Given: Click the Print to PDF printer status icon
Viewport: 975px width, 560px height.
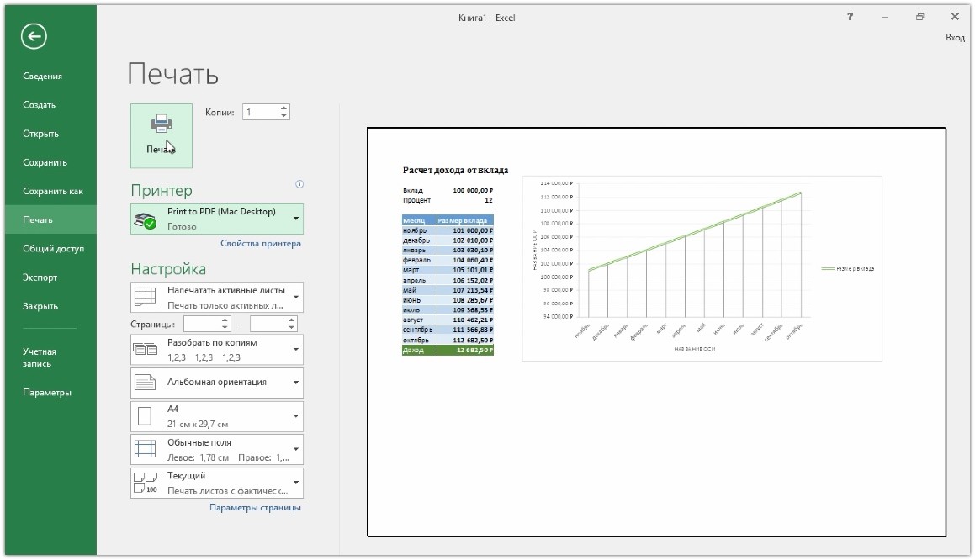Looking at the screenshot, I should [146, 220].
